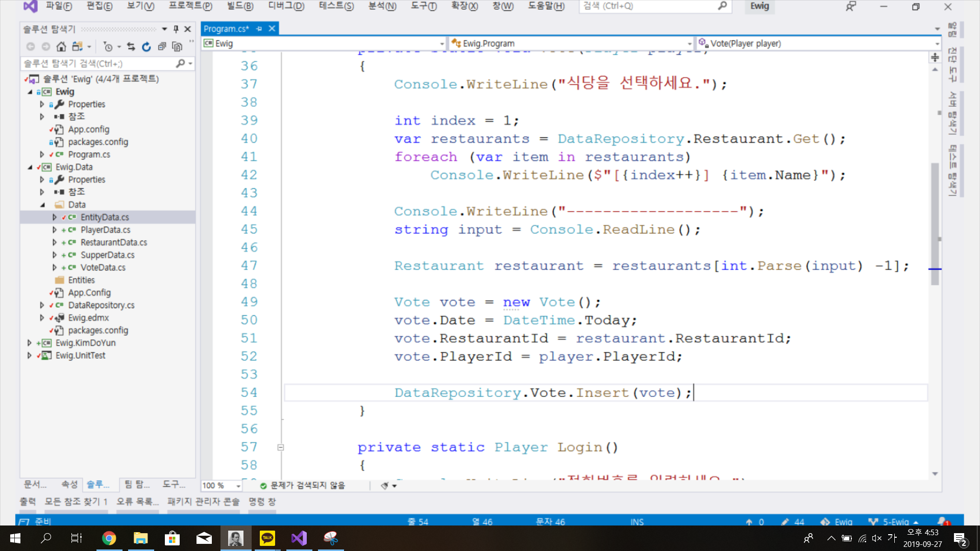Expand the Ewig.KimDoYun project node
This screenshot has width=980, height=551.
point(29,343)
